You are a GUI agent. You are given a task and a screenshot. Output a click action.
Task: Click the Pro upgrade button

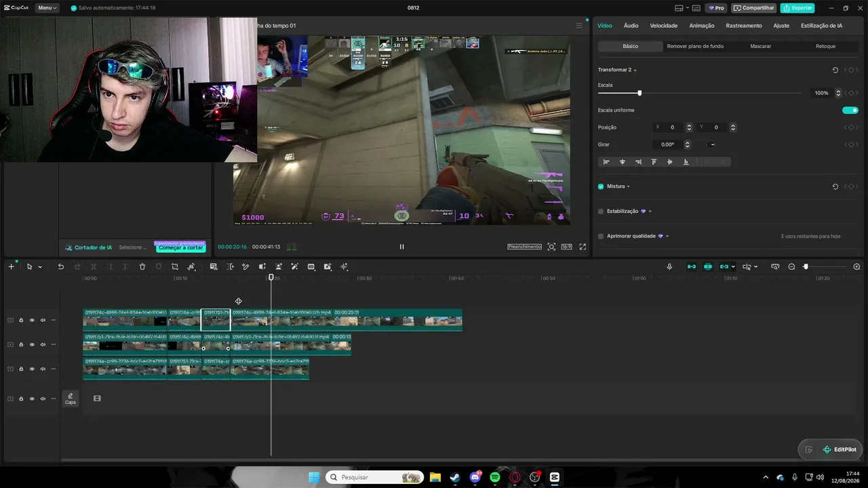click(x=716, y=8)
